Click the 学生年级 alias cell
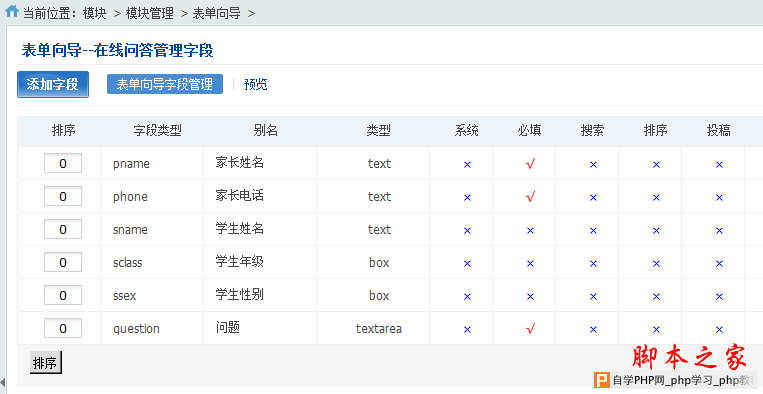The width and height of the screenshot is (763, 394). (x=240, y=262)
